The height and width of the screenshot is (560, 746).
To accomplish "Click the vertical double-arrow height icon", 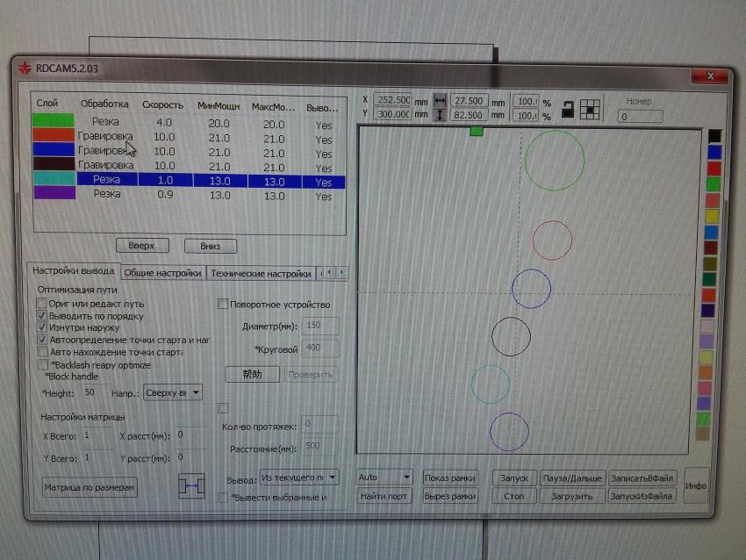I will tap(440, 115).
